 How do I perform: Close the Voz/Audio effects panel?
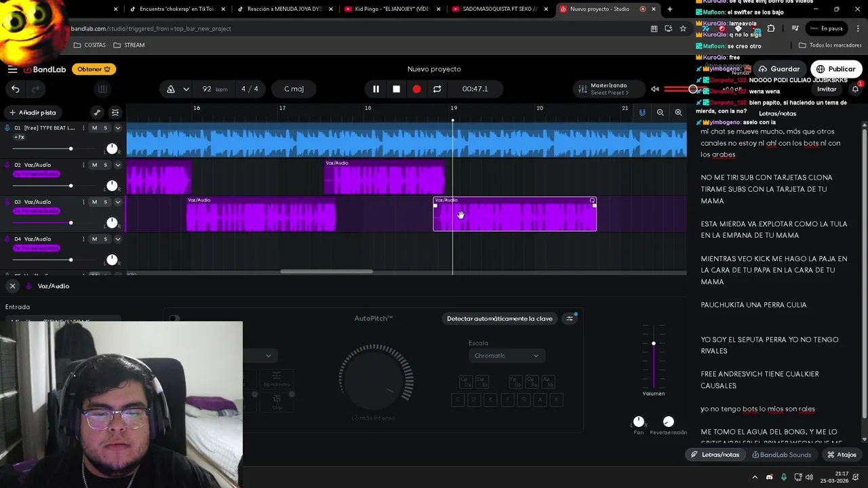pyautogui.click(x=12, y=286)
